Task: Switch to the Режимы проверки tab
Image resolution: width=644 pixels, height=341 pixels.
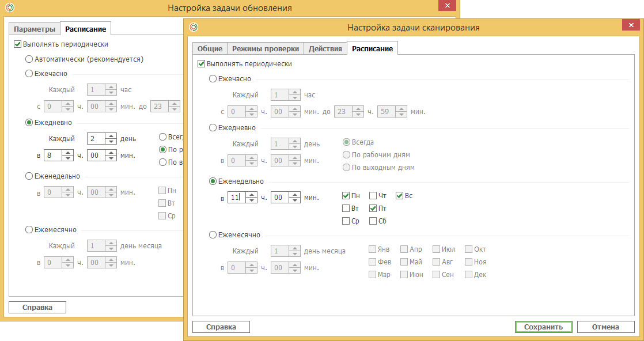Action: [266, 48]
